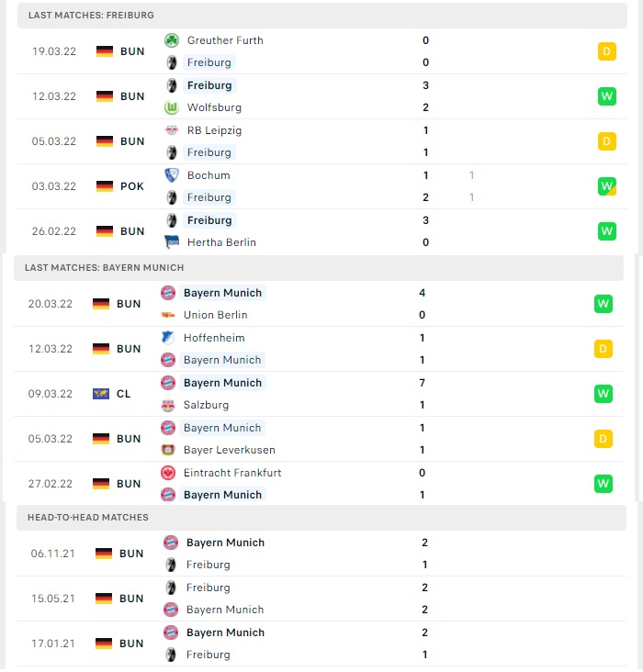This screenshot has height=672, width=643.
Task: Click the Eintracht Frankfurt club logo
Action: pyautogui.click(x=168, y=473)
